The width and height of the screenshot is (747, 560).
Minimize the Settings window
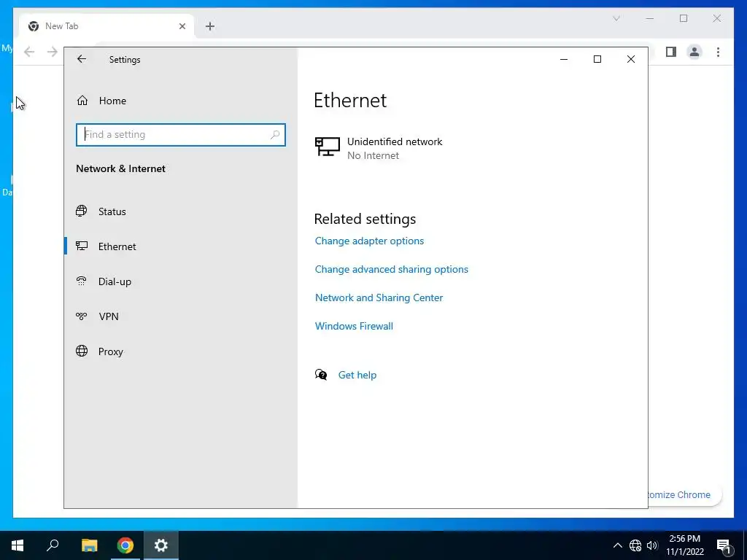tap(564, 59)
